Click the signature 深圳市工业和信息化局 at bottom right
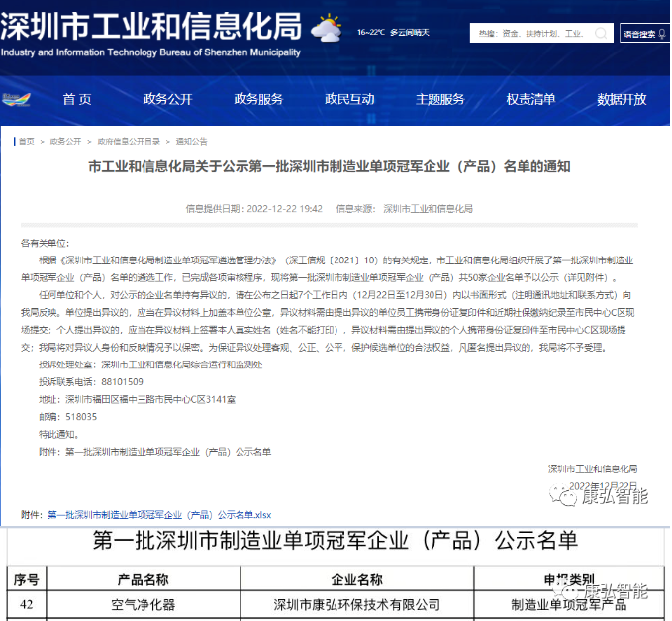672x621 pixels. 593,468
